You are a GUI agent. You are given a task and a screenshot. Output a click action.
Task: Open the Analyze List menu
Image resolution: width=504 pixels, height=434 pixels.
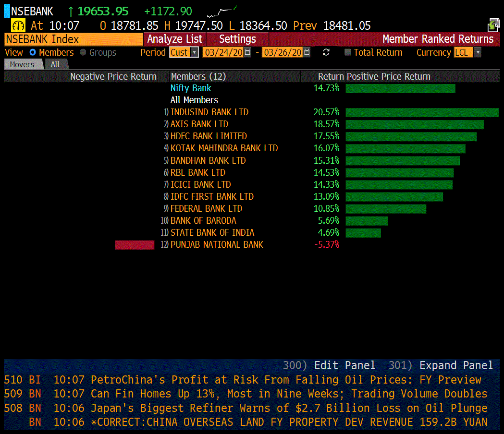click(x=174, y=39)
